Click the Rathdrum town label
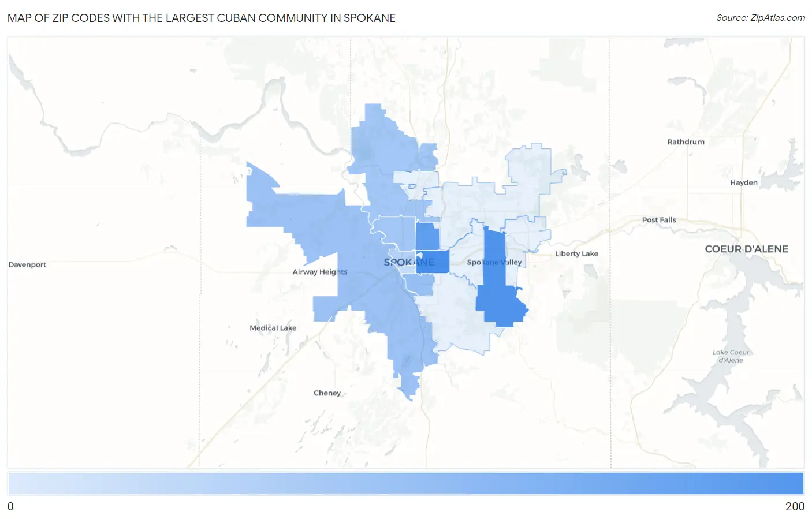 pos(686,141)
